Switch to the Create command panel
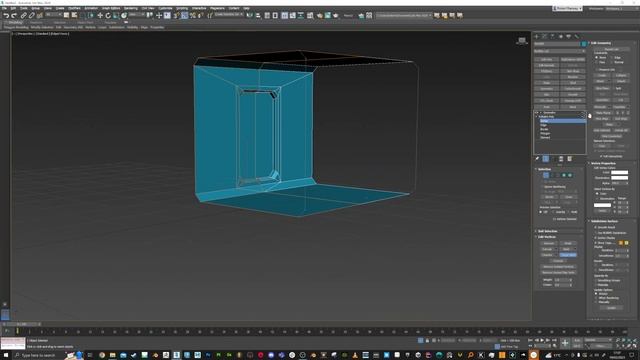 tap(536, 36)
